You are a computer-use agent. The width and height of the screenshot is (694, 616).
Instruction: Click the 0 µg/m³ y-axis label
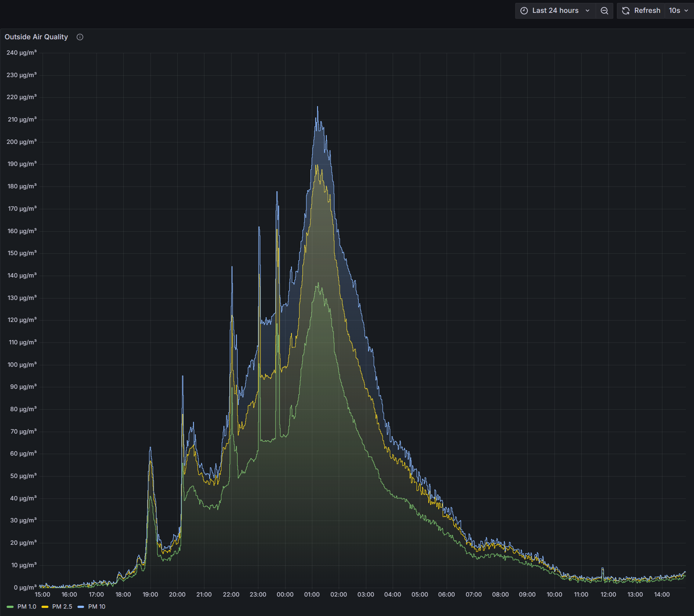(25, 587)
